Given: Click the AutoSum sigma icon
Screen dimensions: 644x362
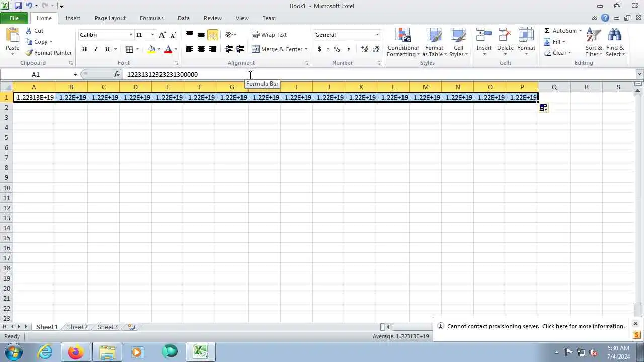Looking at the screenshot, I should click(x=547, y=31).
